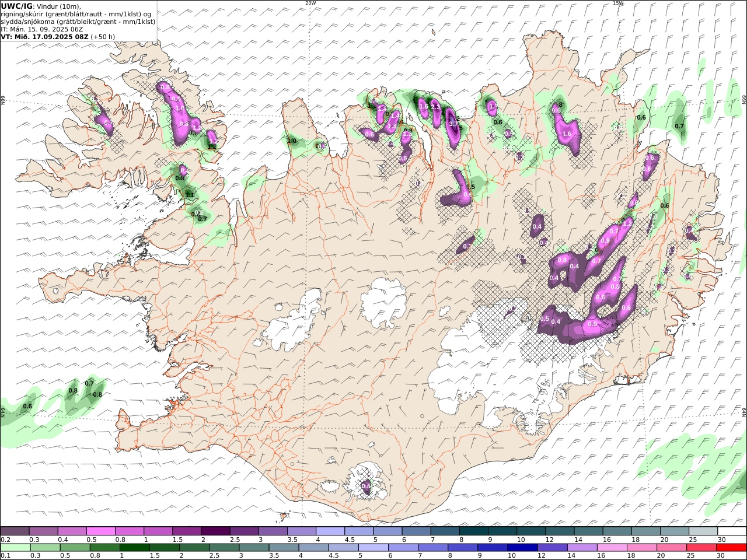Select the initial time line 'IT: Mán. 15. 09. 2025 06Z'
The height and width of the screenshot is (560, 747).
tap(43, 29)
